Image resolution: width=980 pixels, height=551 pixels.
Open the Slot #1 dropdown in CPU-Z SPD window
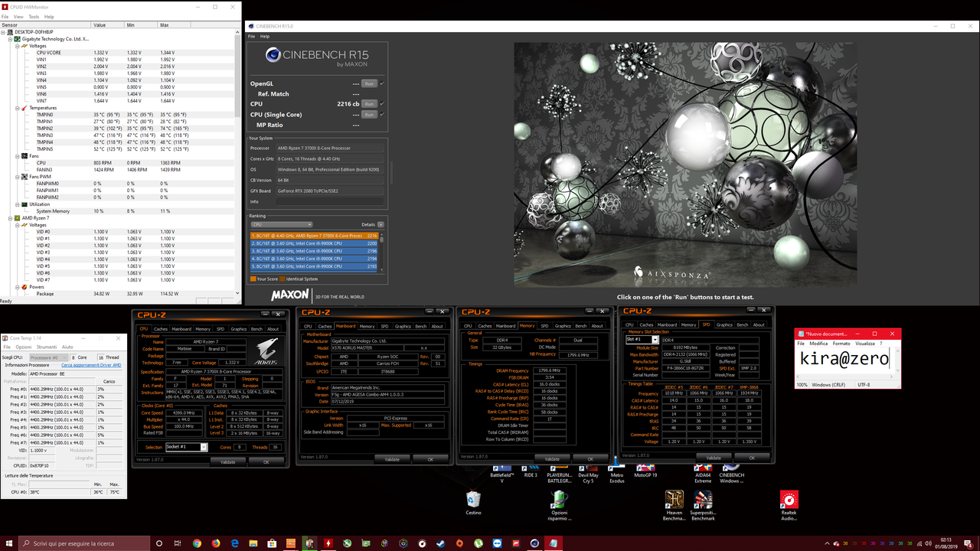tap(642, 339)
